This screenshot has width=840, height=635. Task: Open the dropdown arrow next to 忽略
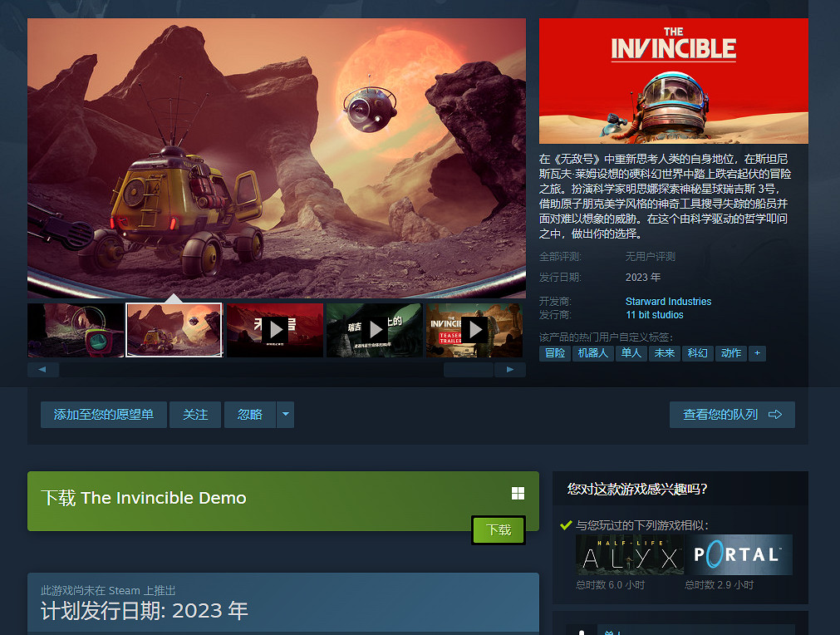(x=285, y=414)
